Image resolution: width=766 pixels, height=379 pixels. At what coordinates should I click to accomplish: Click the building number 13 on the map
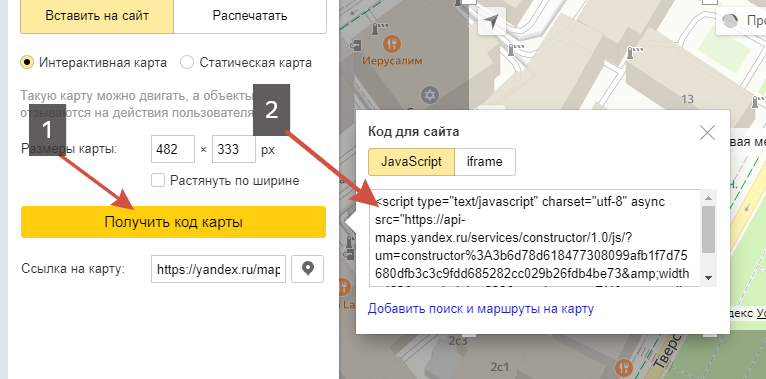coord(687,99)
